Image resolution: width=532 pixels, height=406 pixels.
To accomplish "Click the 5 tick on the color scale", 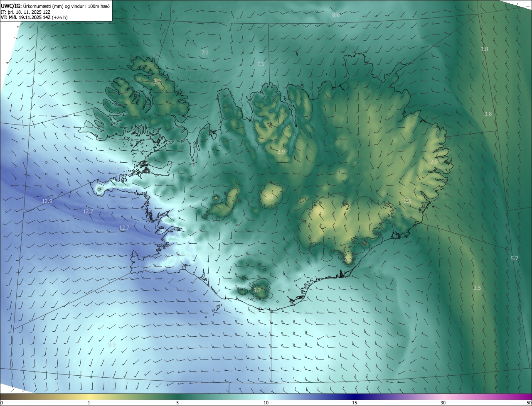I will tap(177, 403).
